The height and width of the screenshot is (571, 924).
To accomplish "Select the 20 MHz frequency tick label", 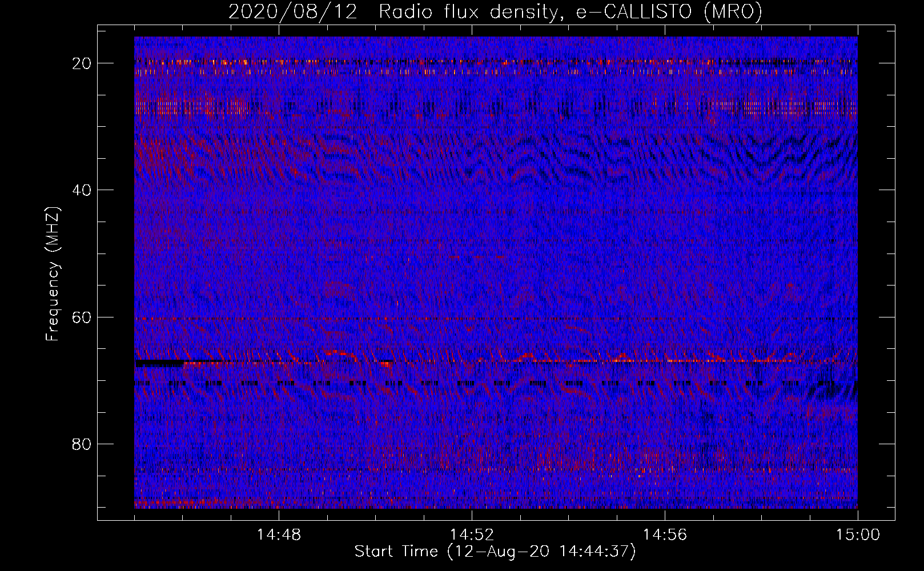I will [82, 63].
